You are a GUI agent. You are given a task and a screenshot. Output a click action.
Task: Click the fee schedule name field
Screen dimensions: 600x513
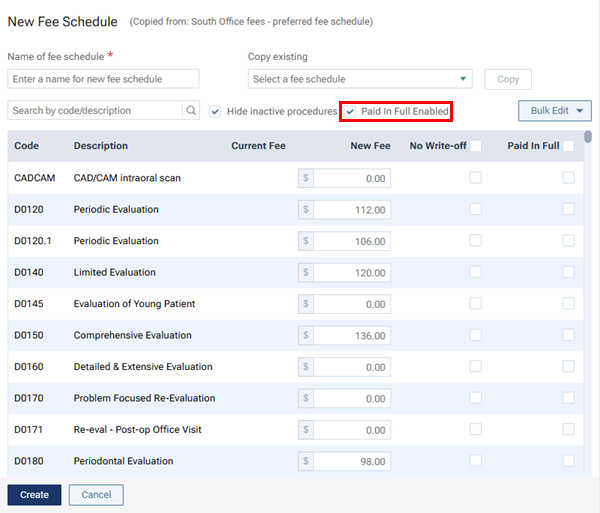[103, 79]
